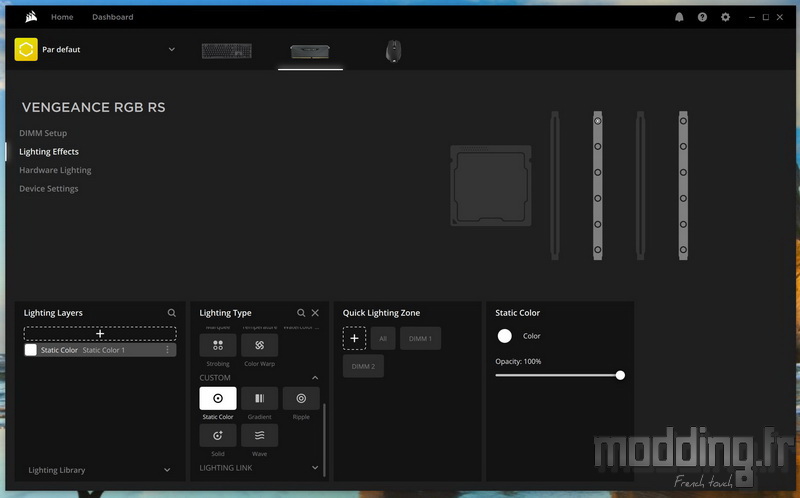Select the All lighting zone

pyautogui.click(x=383, y=338)
